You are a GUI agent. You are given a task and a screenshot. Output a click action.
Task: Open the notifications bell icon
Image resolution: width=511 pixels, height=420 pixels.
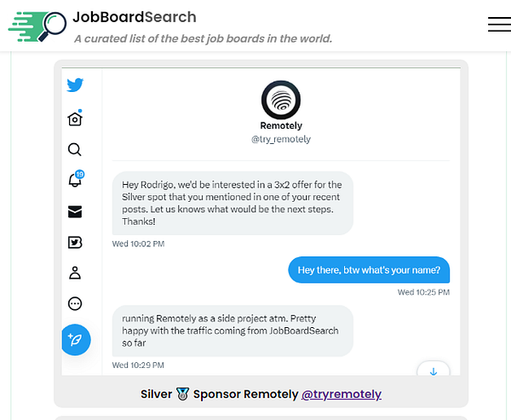pos(75,180)
